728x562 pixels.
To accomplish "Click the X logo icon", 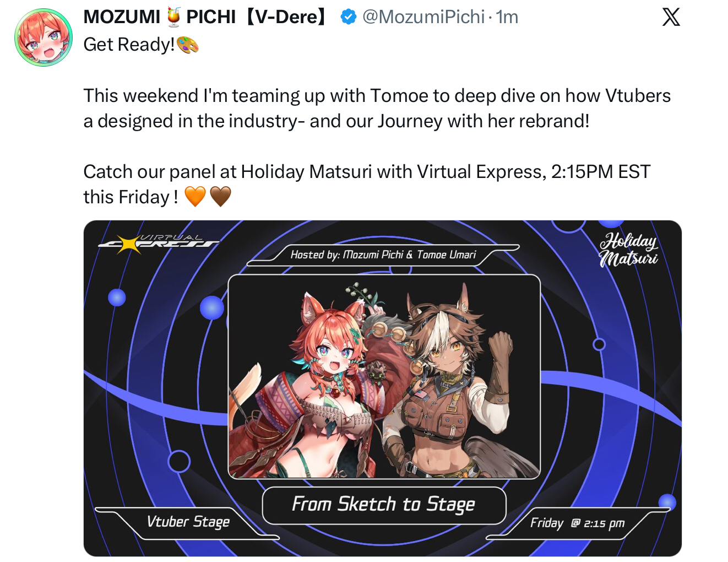I will [x=671, y=17].
